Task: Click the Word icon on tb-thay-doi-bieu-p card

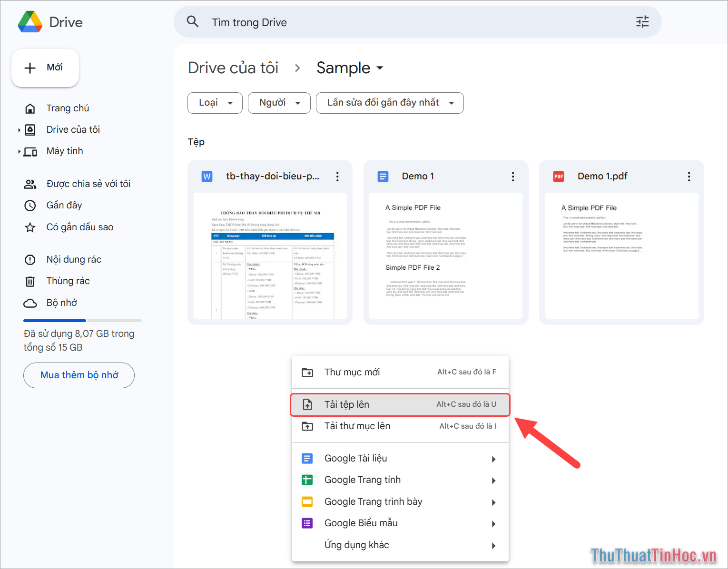Action: pyautogui.click(x=207, y=177)
